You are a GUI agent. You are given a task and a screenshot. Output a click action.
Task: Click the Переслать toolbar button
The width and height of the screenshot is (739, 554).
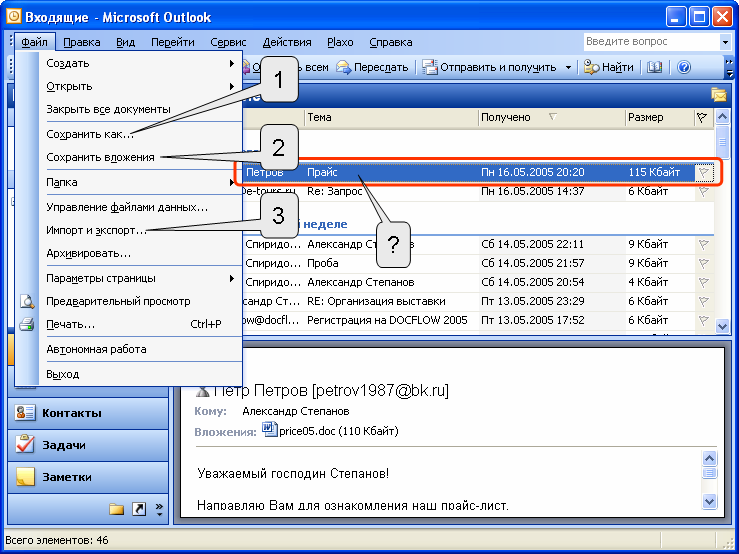(x=372, y=67)
